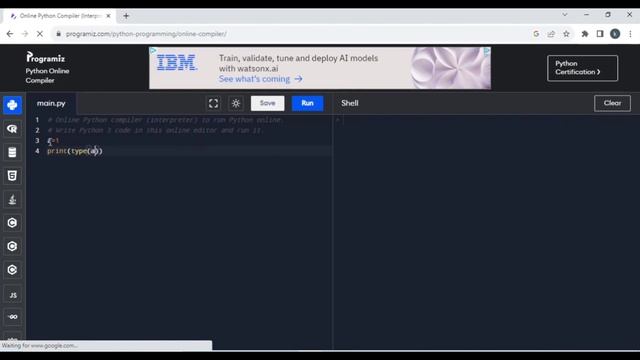Click line number 4 in the gutter
The height and width of the screenshot is (360, 640).
pos(37,151)
